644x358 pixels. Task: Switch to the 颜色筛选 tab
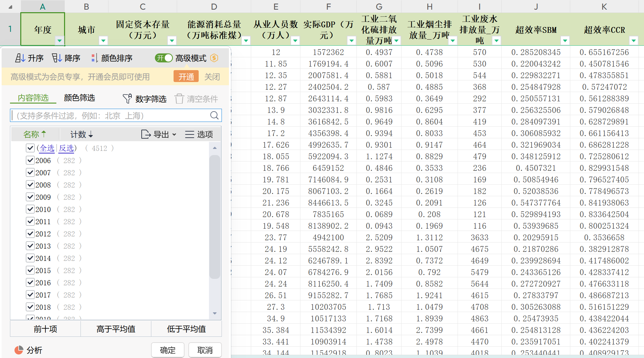pos(80,98)
